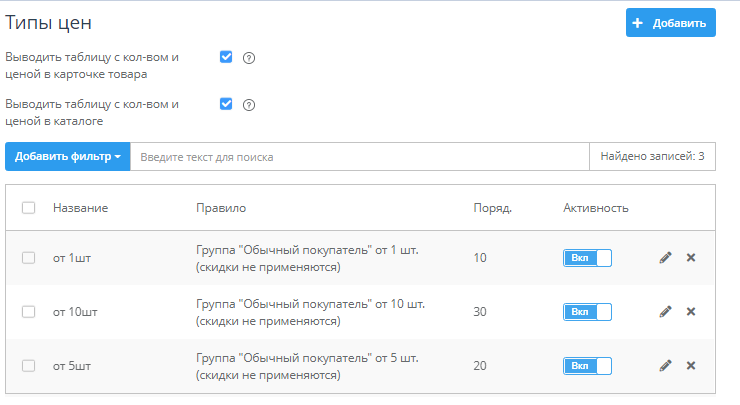Turn off activity for "от 10шт"

[587, 312]
